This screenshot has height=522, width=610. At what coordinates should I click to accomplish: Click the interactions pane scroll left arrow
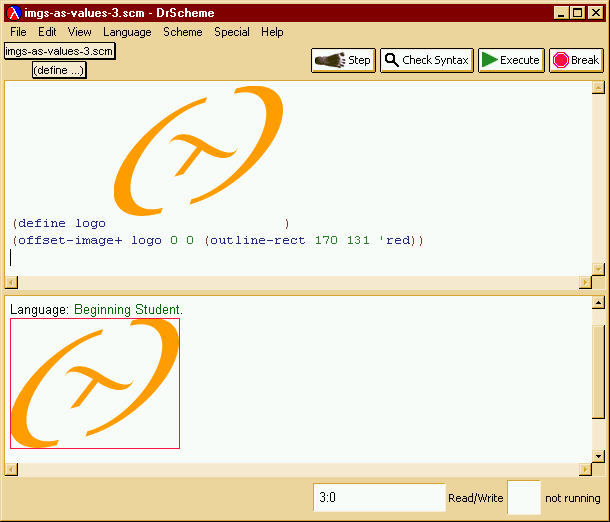pos(11,469)
